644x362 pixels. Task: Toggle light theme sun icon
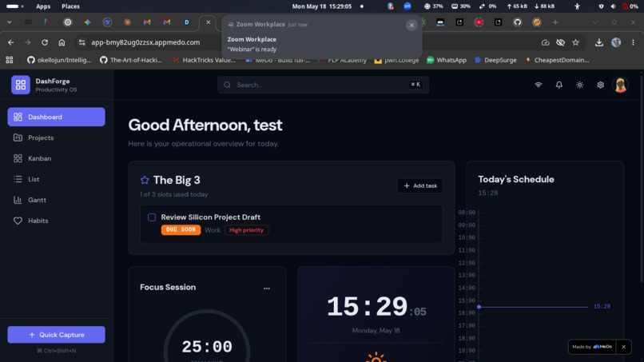coord(579,85)
